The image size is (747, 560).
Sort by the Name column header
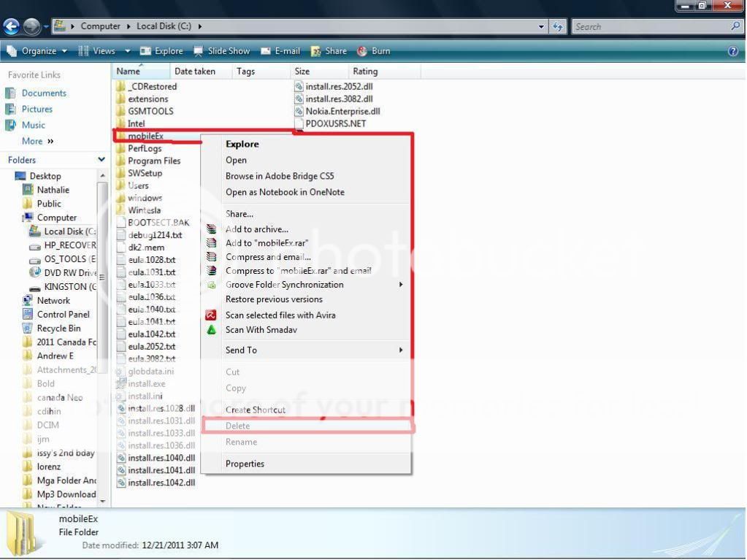[x=141, y=72]
